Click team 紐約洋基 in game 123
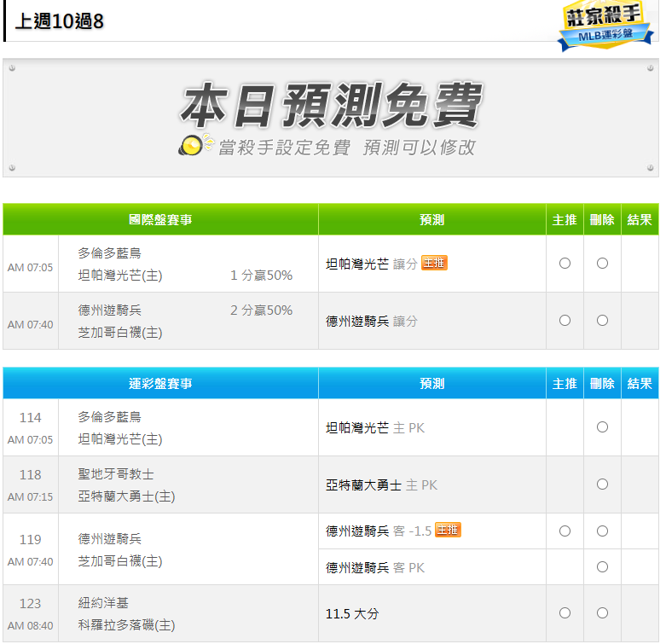 pyautogui.click(x=103, y=603)
